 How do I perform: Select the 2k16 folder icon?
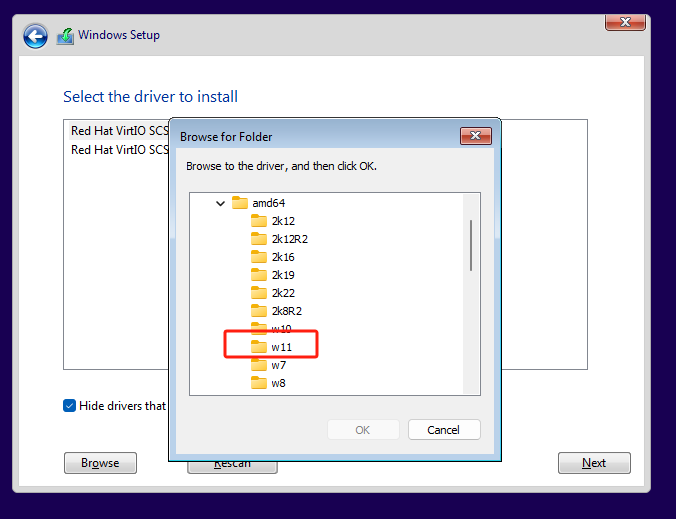coord(259,257)
